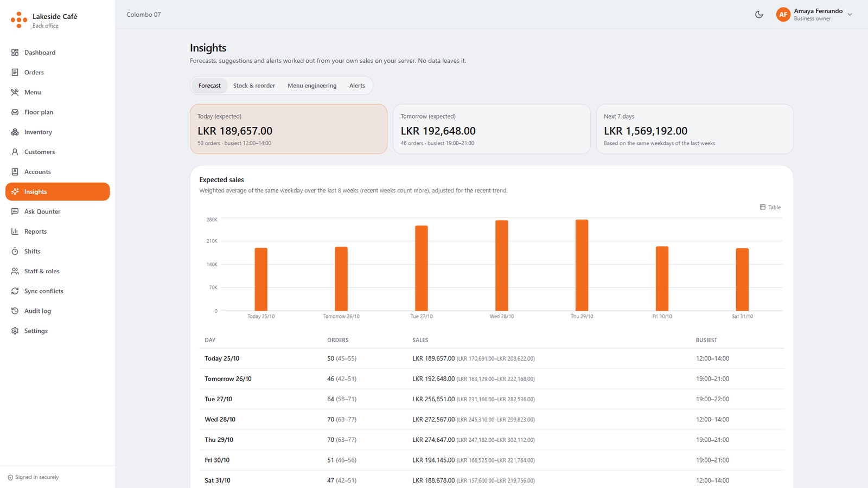Click the AF user avatar
Image resolution: width=868 pixels, height=488 pixels.
pos(783,15)
